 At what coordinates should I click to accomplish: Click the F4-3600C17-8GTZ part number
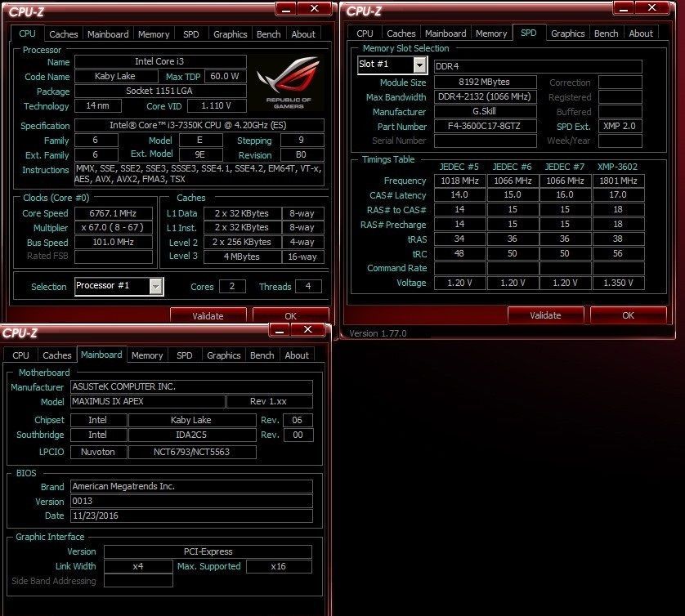(x=485, y=126)
